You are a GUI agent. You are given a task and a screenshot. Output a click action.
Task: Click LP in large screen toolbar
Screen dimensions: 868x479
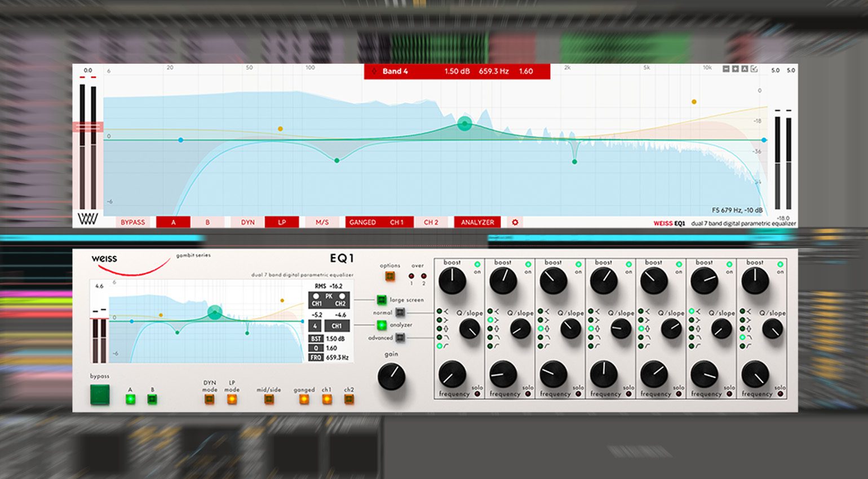click(282, 223)
